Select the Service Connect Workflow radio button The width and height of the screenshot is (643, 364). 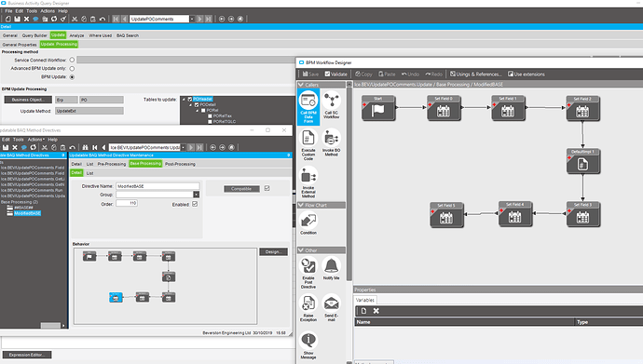click(72, 60)
